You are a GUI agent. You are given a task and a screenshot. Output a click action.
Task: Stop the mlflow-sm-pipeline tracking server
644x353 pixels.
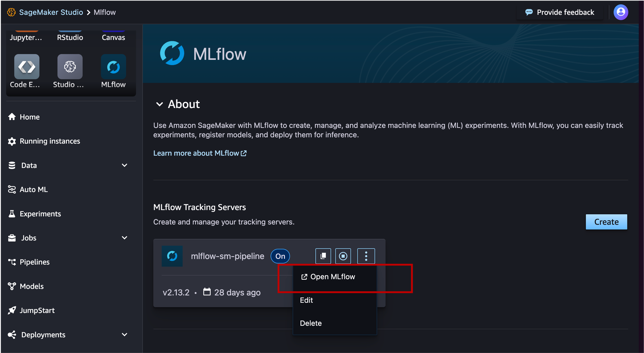343,256
